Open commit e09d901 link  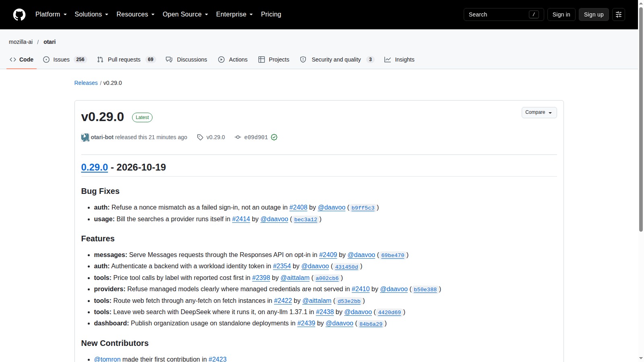256,137
